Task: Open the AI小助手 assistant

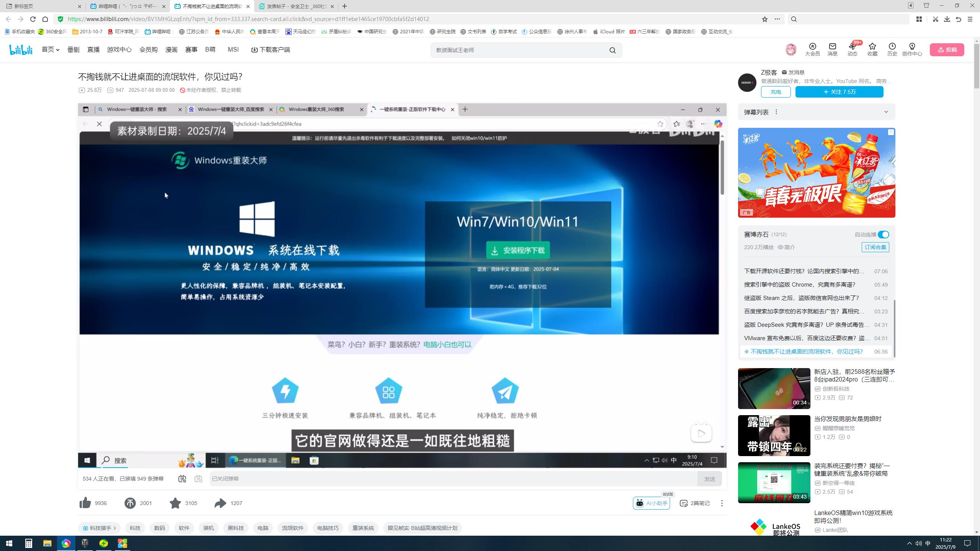Action: point(651,503)
